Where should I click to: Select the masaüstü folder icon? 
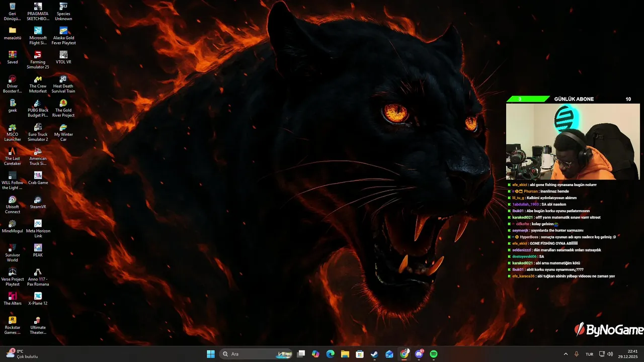[x=13, y=33]
